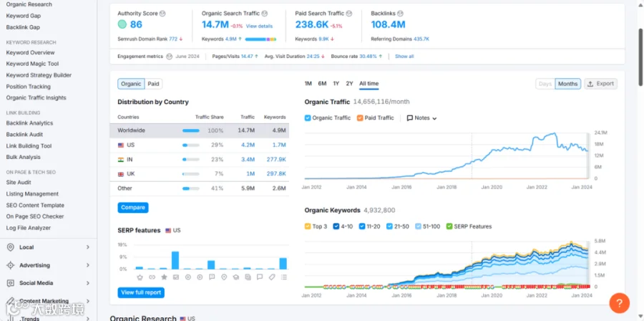
Task: Click the map pin local pack icon
Action: [224, 277]
